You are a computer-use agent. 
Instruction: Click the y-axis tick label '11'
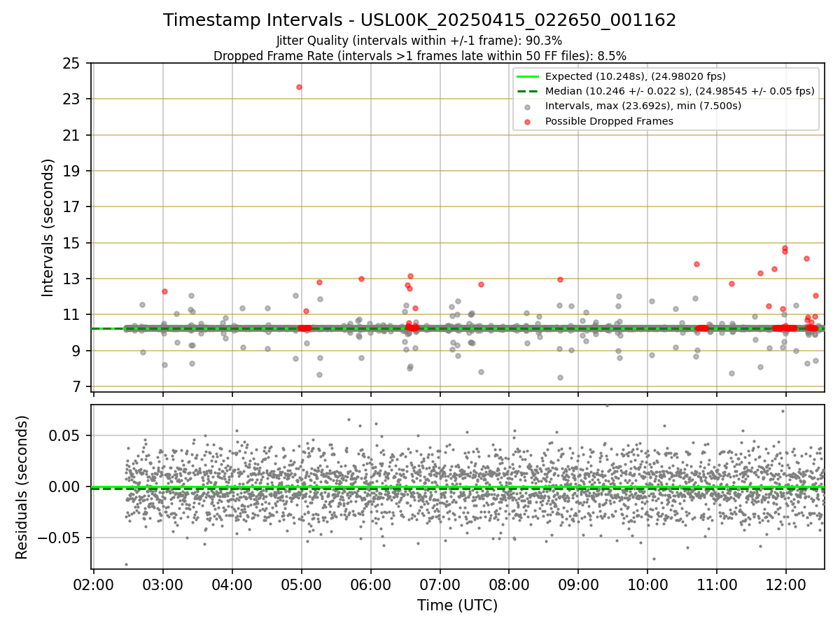point(71,314)
